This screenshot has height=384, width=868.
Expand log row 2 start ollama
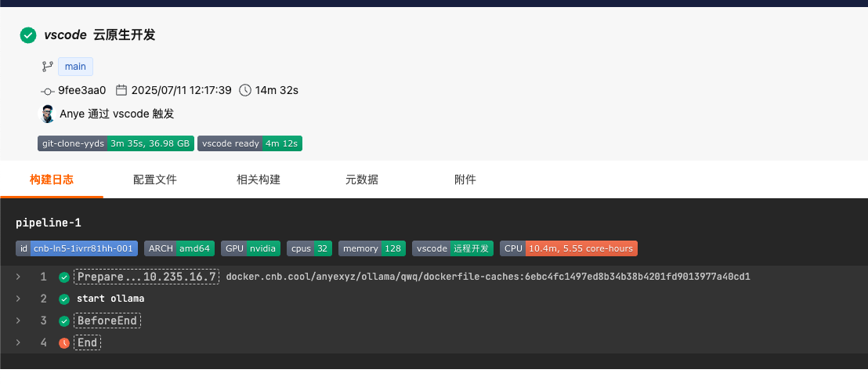[x=18, y=299]
